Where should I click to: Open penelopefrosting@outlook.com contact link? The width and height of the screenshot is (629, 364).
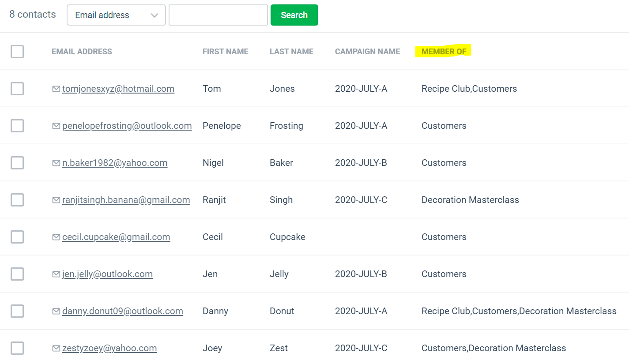(127, 126)
